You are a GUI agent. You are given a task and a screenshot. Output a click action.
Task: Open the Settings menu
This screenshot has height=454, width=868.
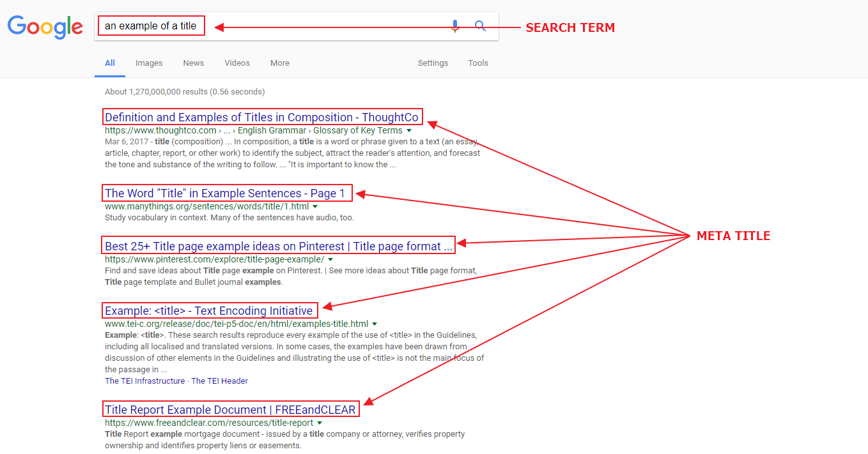coord(433,63)
